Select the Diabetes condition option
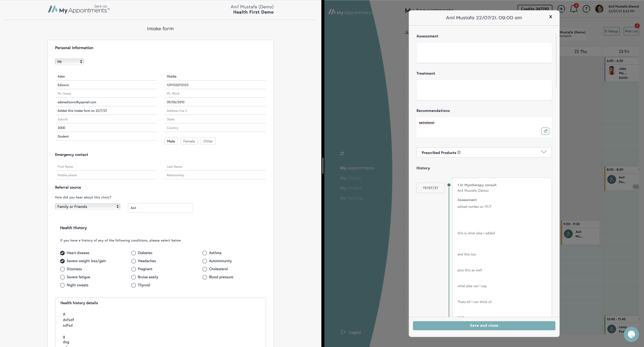Viewport: 644px width, 347px height. pyautogui.click(x=134, y=253)
